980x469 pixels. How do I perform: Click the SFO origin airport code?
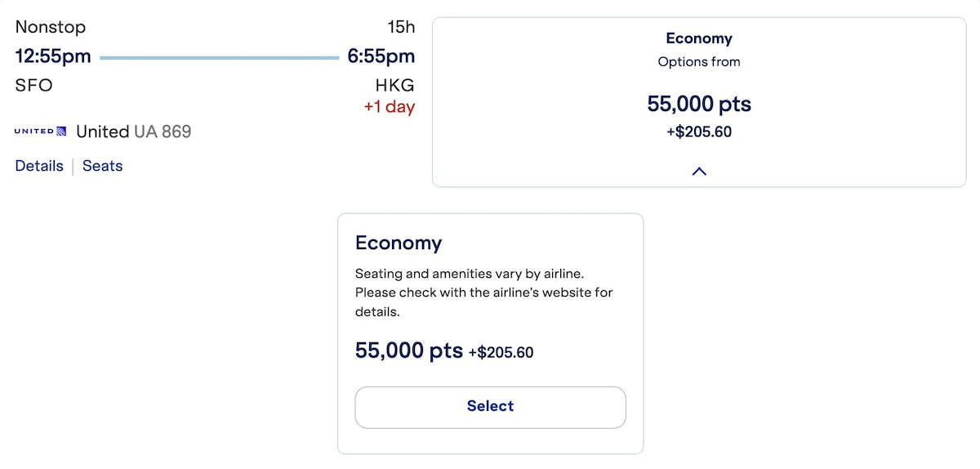pos(33,85)
